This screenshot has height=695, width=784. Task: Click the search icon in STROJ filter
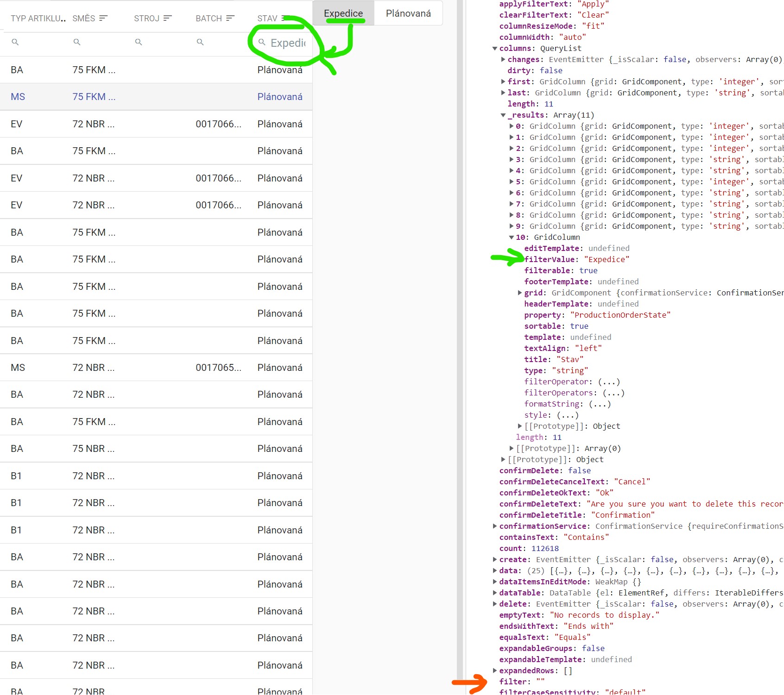coord(139,42)
